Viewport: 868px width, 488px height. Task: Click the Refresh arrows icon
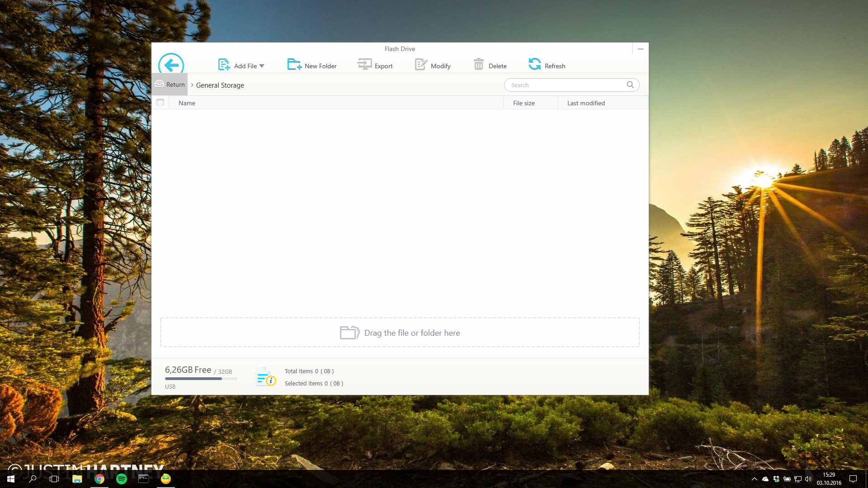click(535, 64)
